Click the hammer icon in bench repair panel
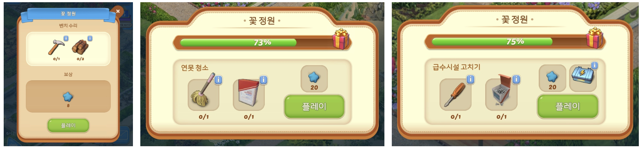 tap(56, 47)
